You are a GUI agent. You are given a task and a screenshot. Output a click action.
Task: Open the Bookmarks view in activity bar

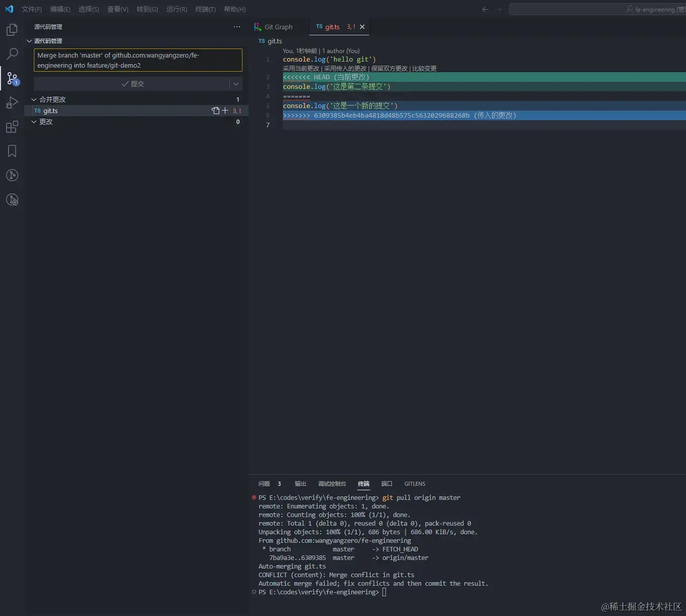click(12, 151)
